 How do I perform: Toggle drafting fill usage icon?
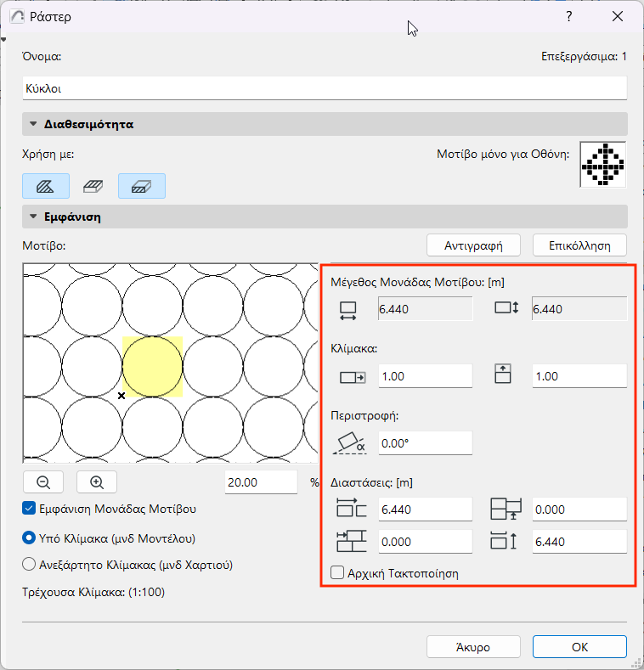tap(46, 186)
